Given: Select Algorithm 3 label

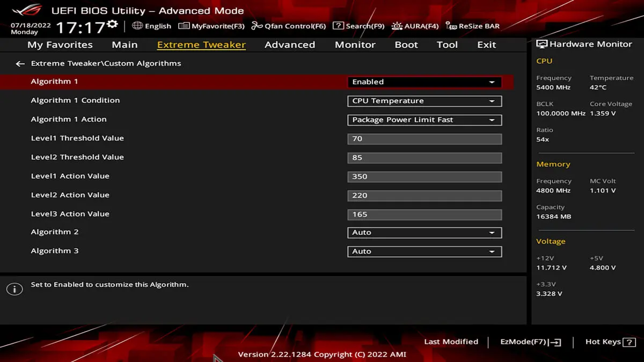Looking at the screenshot, I should coord(55,250).
